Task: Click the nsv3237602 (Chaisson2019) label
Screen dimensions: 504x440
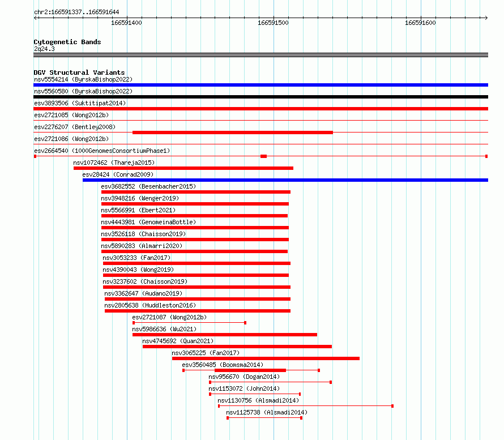Action: [145, 281]
